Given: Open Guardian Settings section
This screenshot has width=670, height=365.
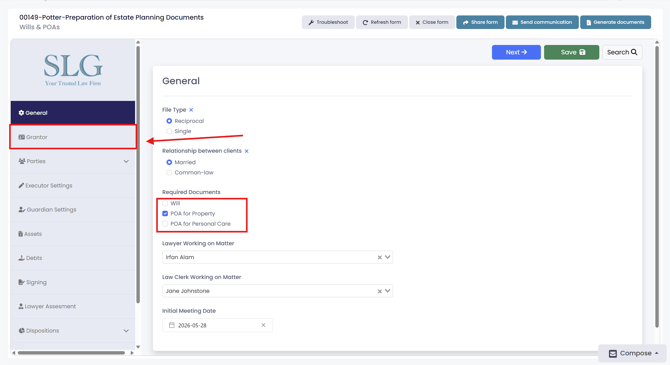Looking at the screenshot, I should (x=73, y=209).
